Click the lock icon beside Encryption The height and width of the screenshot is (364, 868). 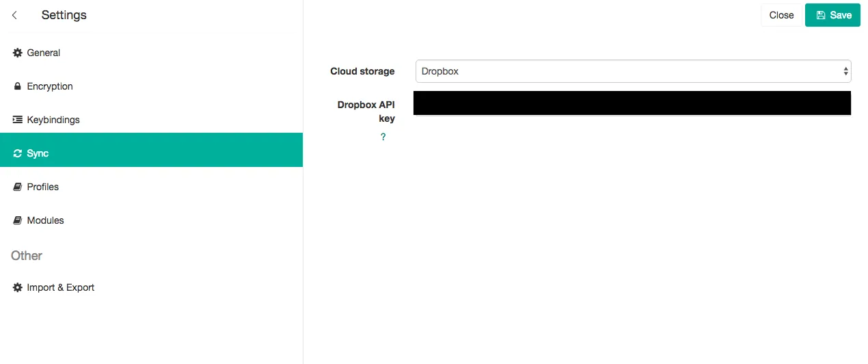(x=18, y=86)
